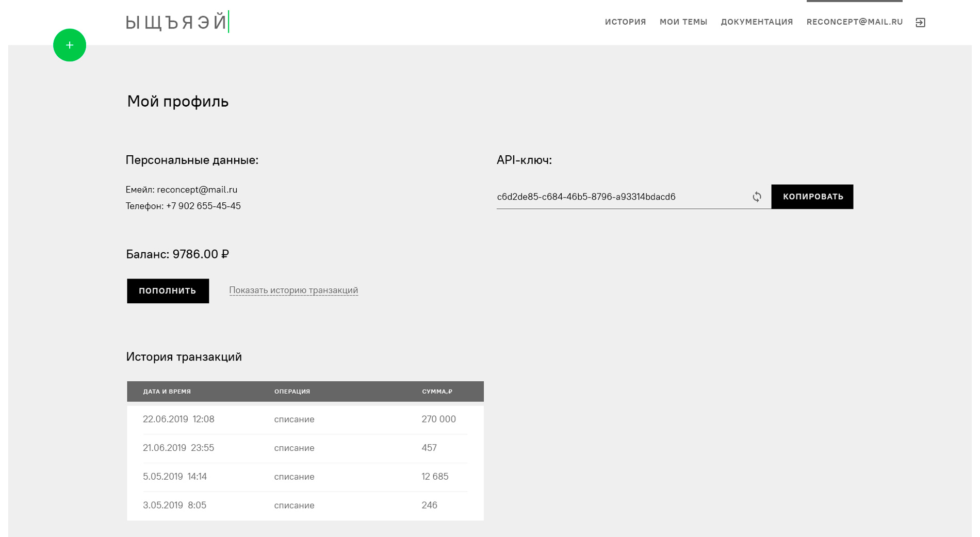Click the phone number +7 902 655-45-45

point(203,206)
